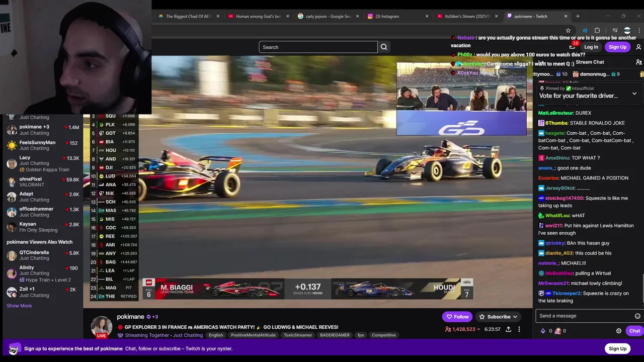The height and width of the screenshot is (362, 644).
Task: Switch to The Biggest Chad Of All tab
Action: click(188, 16)
